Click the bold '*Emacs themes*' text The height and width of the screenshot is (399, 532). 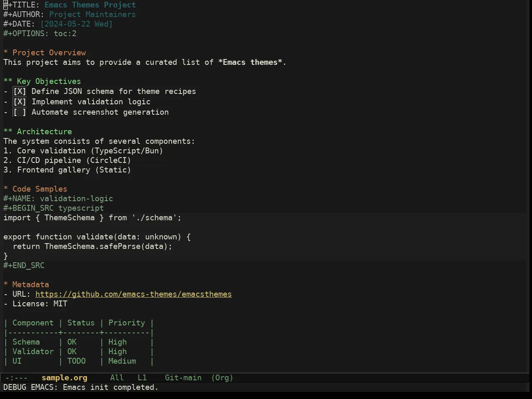250,62
